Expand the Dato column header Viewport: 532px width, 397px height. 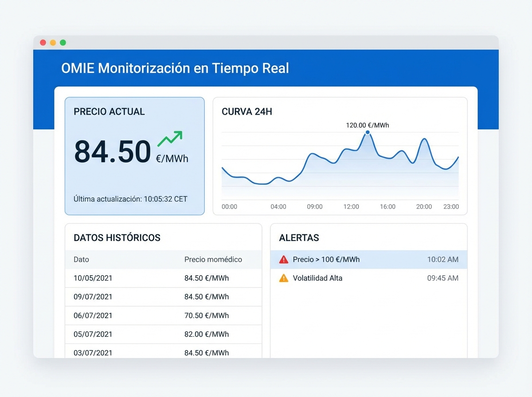pos(81,259)
